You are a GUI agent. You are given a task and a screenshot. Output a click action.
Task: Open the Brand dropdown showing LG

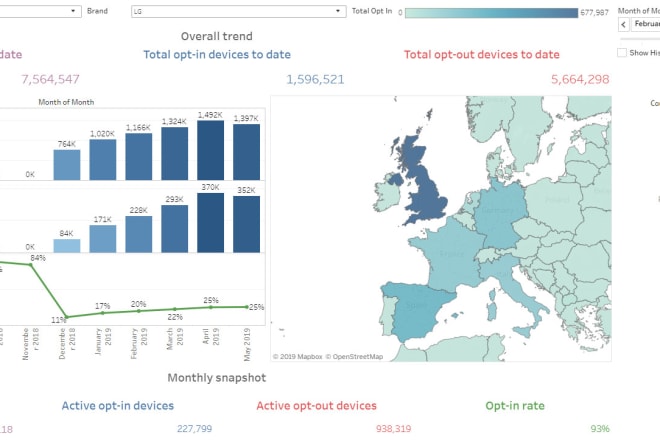(x=238, y=11)
